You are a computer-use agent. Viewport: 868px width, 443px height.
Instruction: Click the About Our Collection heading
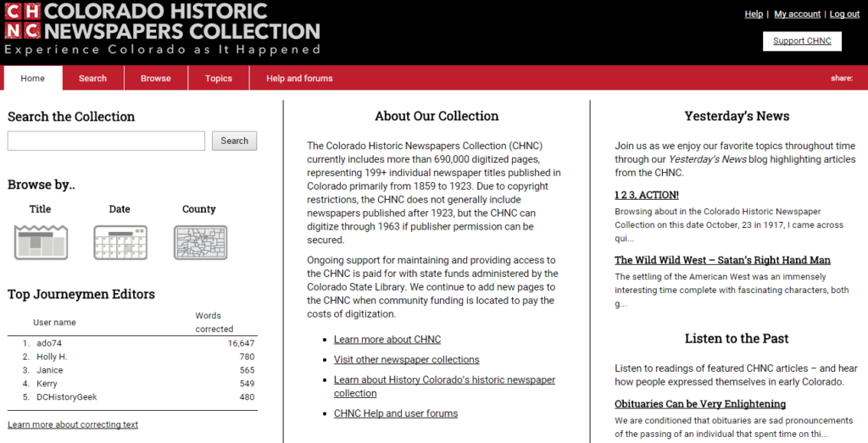pyautogui.click(x=437, y=116)
